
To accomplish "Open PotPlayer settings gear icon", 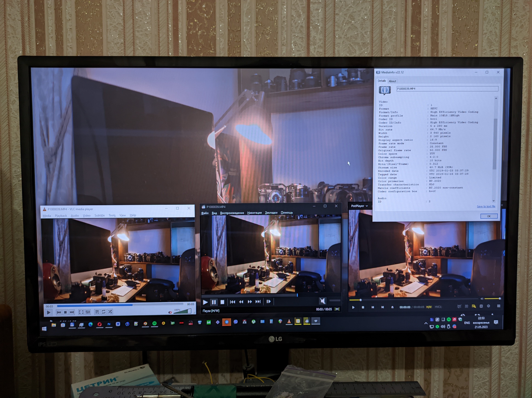I will point(488,306).
